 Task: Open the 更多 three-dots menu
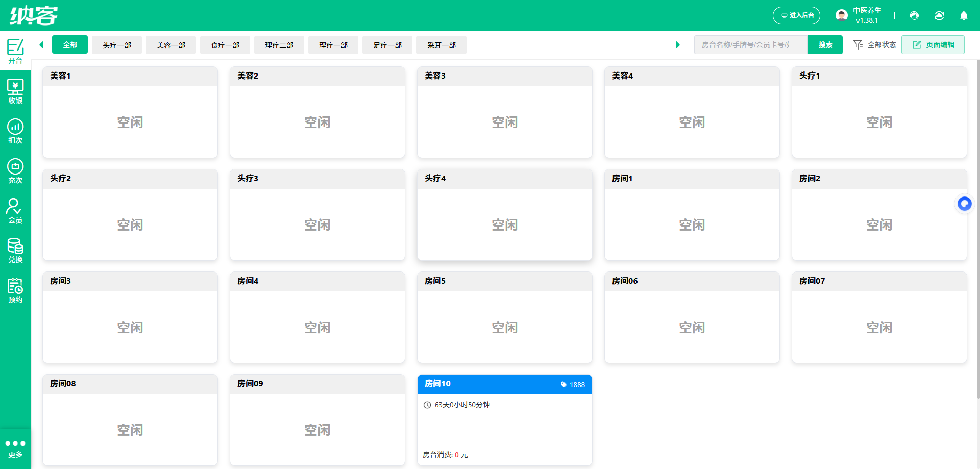[x=15, y=449]
